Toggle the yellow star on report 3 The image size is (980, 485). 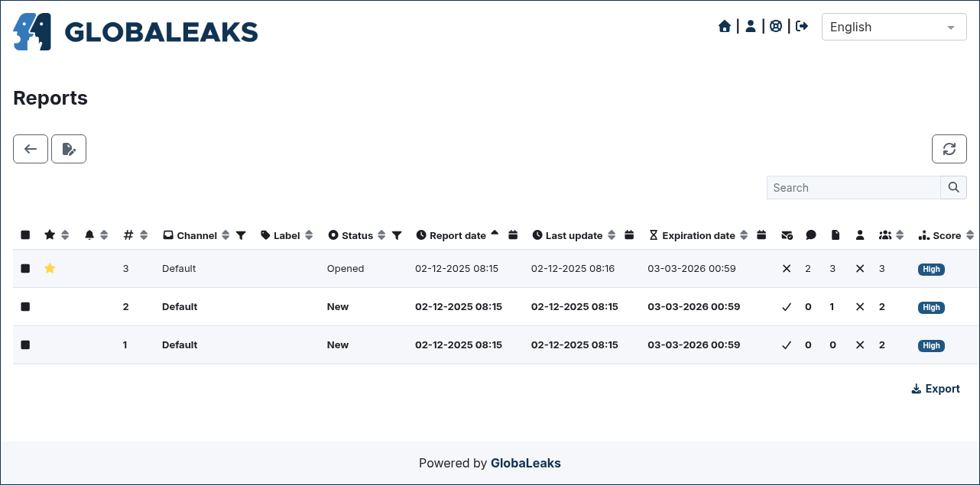50,268
